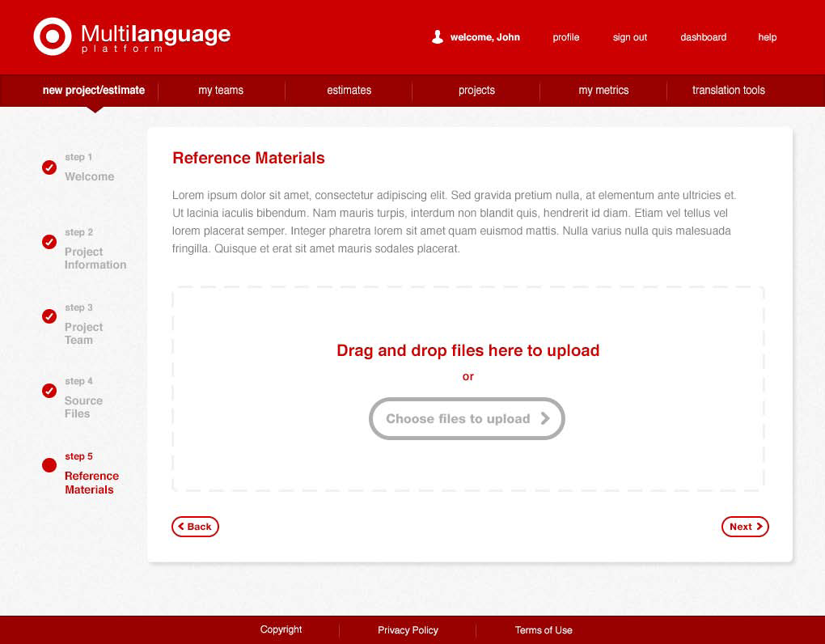Go to the projects tab
This screenshot has height=644, width=825.
[x=476, y=90]
